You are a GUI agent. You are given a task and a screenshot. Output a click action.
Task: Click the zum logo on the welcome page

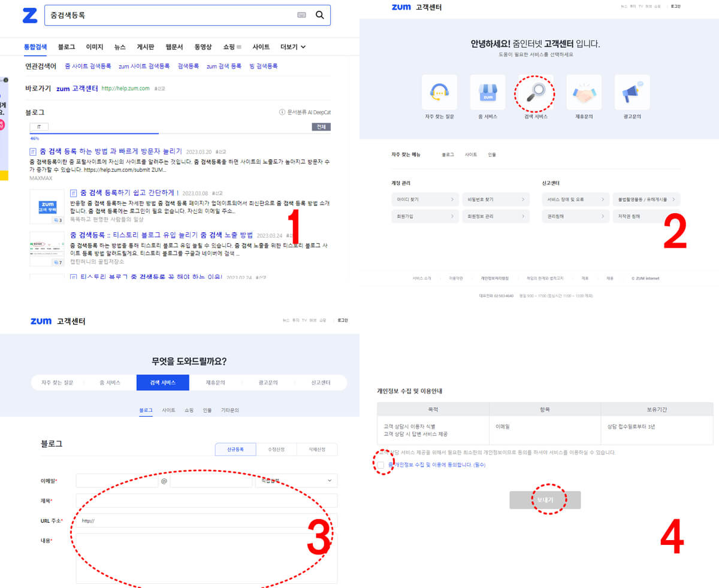[401, 7]
